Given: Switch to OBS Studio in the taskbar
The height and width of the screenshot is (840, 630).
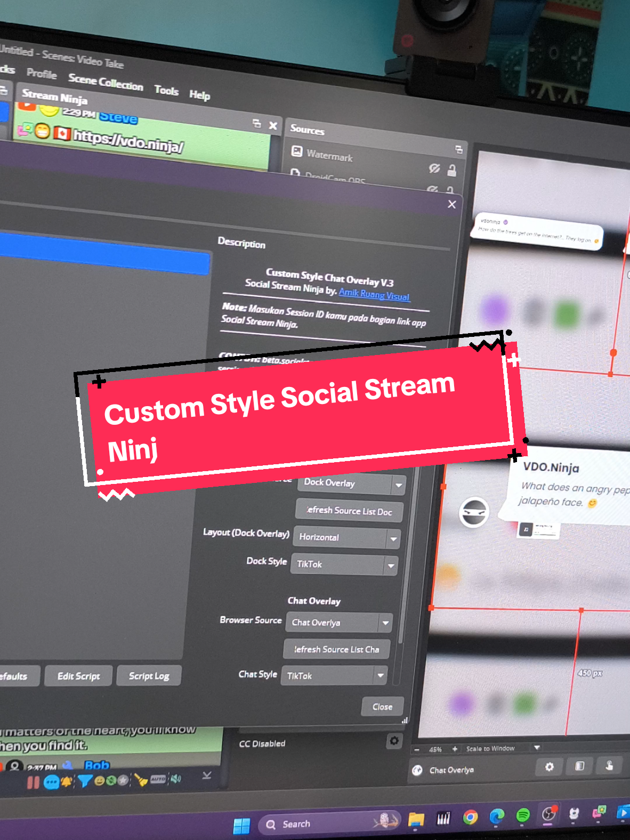Looking at the screenshot, I should 548,814.
